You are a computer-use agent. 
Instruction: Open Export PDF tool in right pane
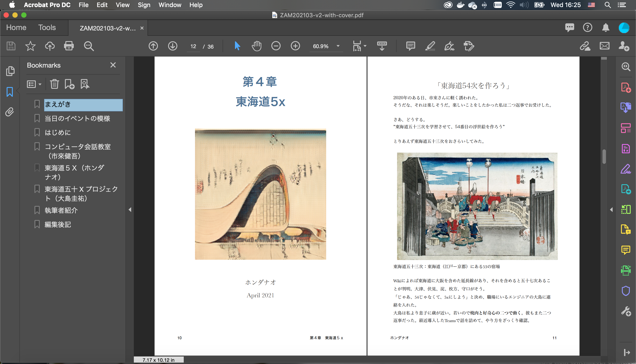pyautogui.click(x=625, y=108)
